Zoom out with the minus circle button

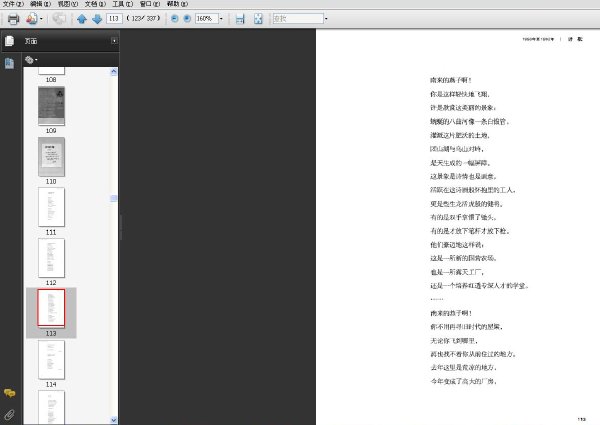point(174,18)
